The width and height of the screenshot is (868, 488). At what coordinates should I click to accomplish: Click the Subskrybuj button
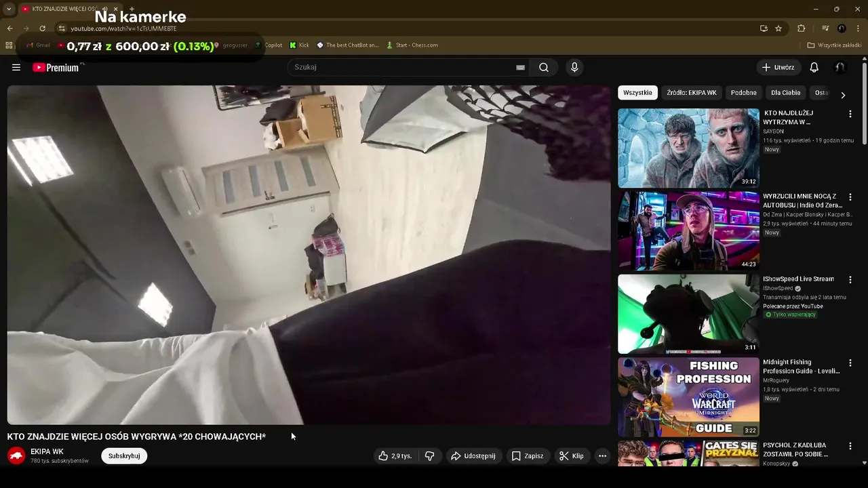(124, 456)
